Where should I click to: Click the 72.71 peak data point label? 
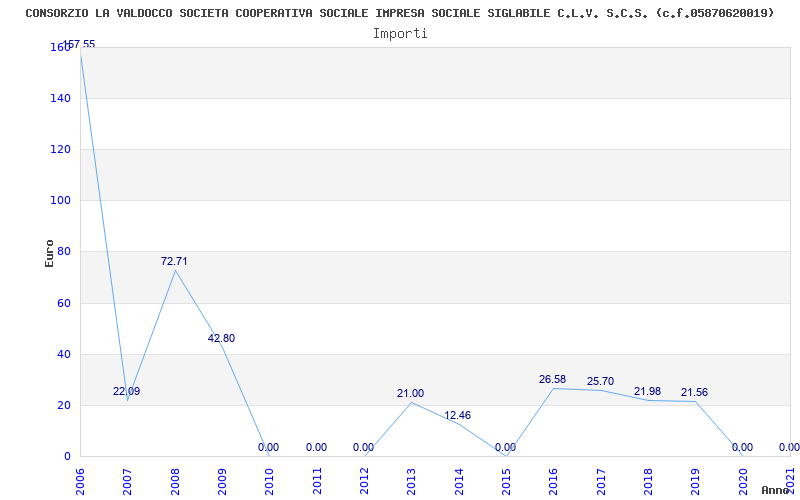point(174,261)
